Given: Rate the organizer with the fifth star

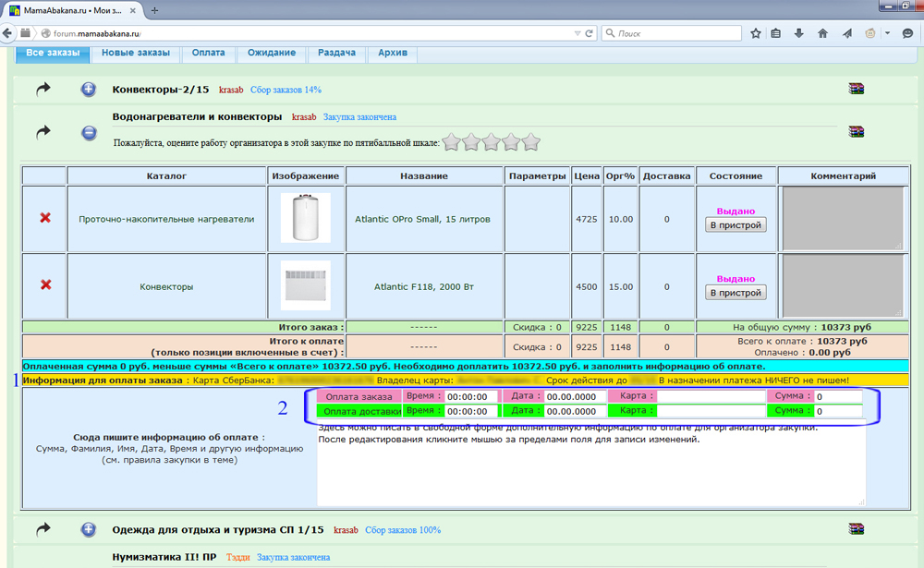Looking at the screenshot, I should pos(530,142).
